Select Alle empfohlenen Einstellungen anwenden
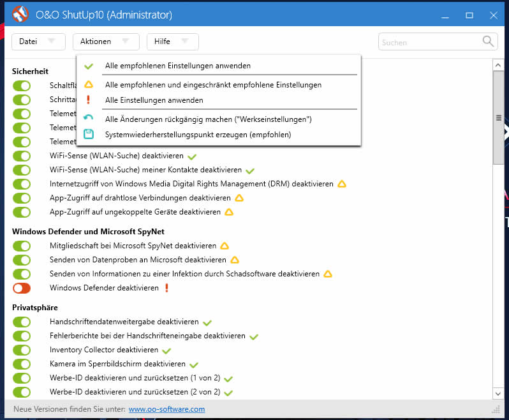Image resolution: width=509 pixels, height=420 pixels. coord(219,66)
